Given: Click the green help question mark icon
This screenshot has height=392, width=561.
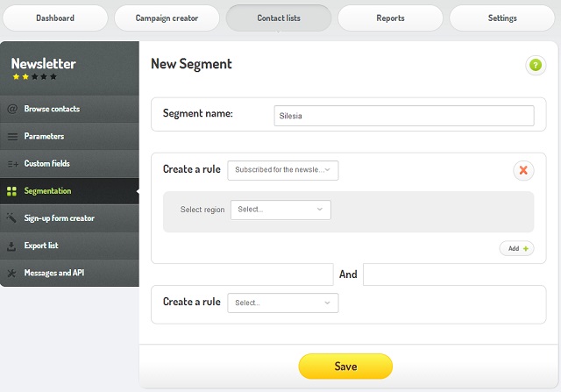Looking at the screenshot, I should [536, 65].
